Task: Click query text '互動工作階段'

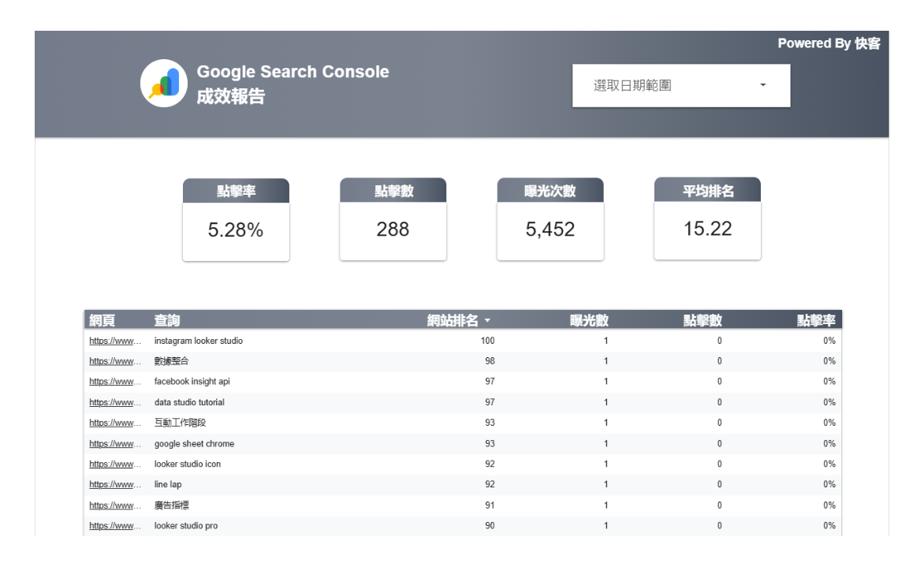Action: (181, 423)
